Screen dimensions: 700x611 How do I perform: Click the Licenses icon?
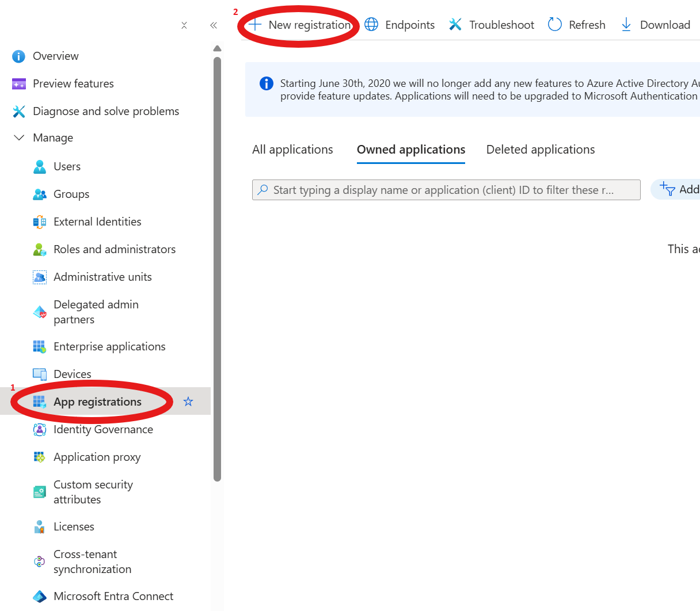(x=39, y=527)
